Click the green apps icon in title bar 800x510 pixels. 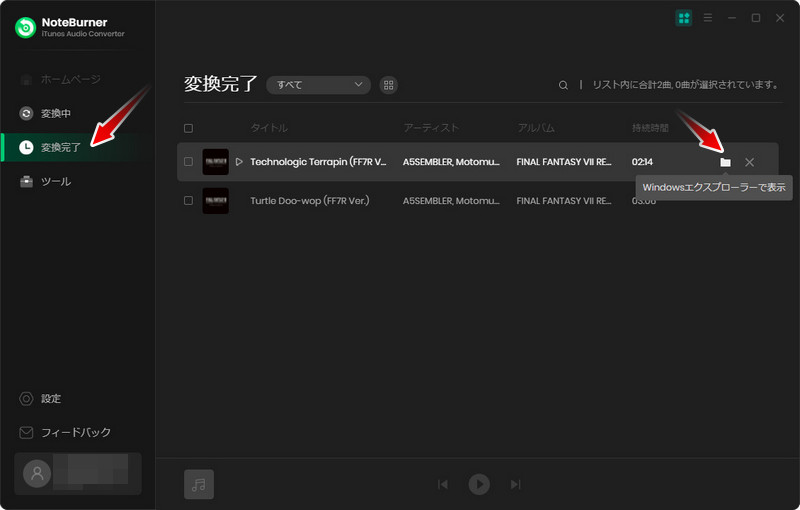(x=684, y=18)
